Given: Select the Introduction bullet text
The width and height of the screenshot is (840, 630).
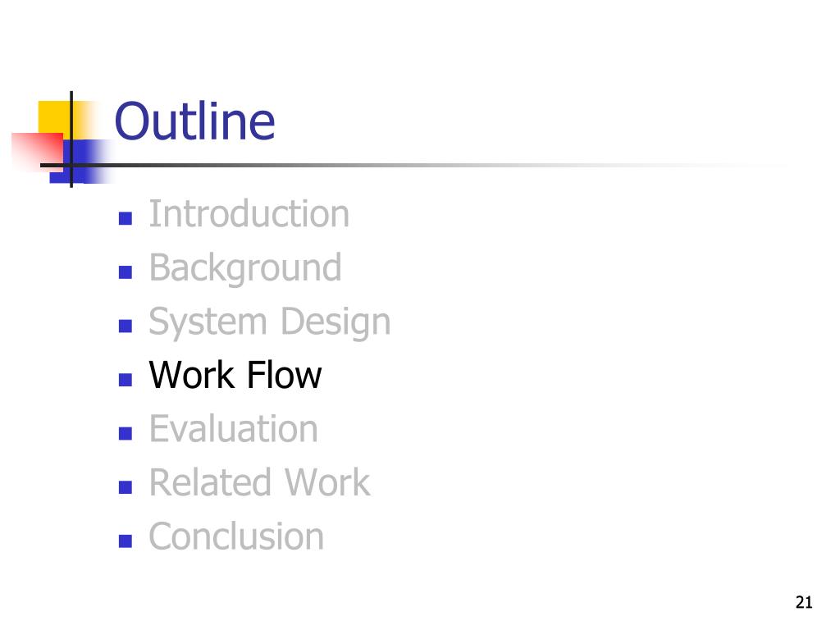Looking at the screenshot, I should (249, 214).
